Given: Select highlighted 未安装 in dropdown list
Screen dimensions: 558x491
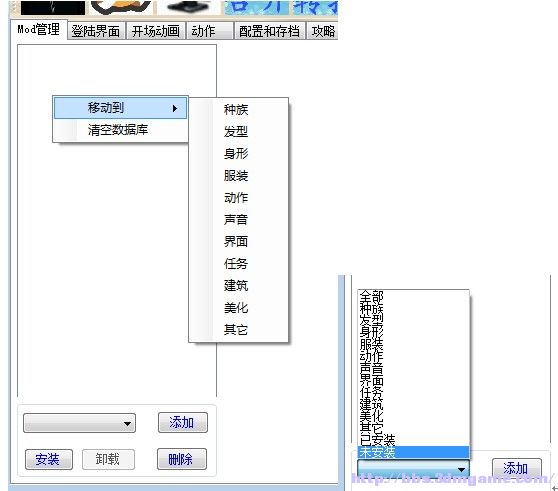Looking at the screenshot, I should pos(413,452).
